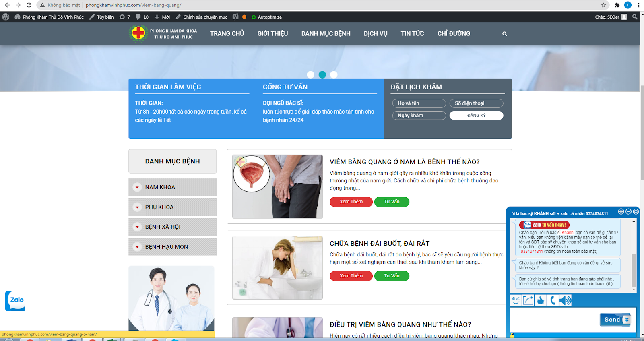This screenshot has height=341, width=644.
Task: Click Chỉnh sửa chuyên mục in admin bar
Action: (201, 17)
